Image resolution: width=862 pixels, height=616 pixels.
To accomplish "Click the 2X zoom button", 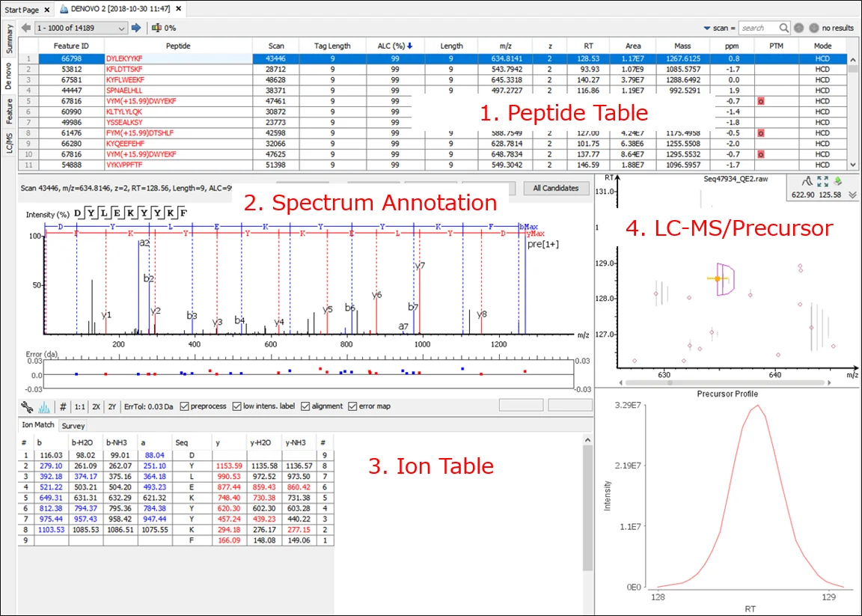I will click(x=97, y=406).
